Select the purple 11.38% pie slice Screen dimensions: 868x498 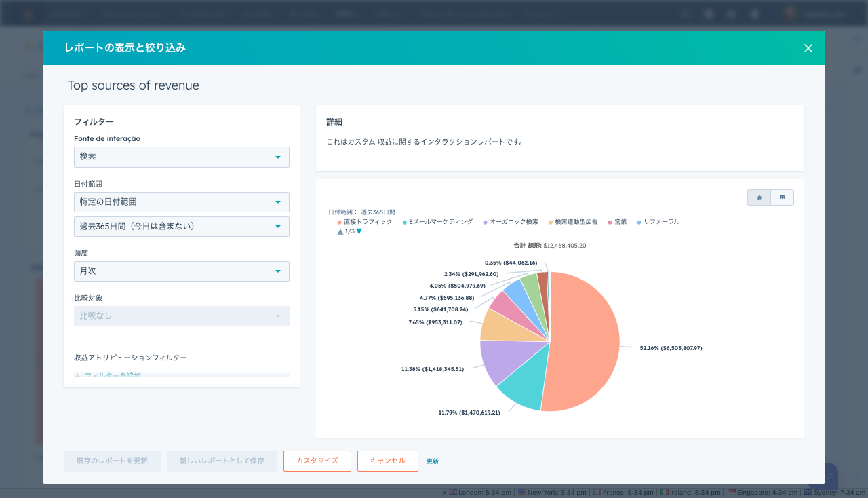(x=509, y=360)
